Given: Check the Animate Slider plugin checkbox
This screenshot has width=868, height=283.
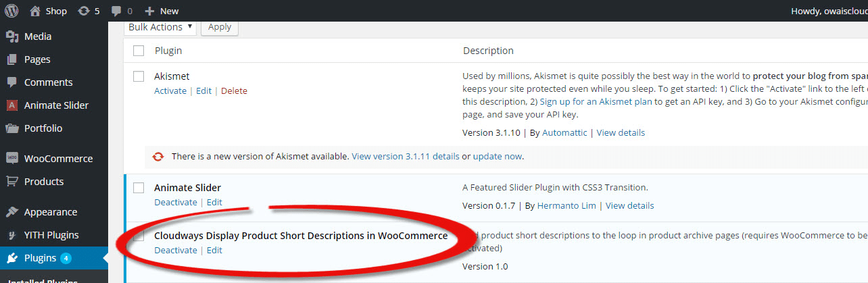Looking at the screenshot, I should tap(139, 188).
